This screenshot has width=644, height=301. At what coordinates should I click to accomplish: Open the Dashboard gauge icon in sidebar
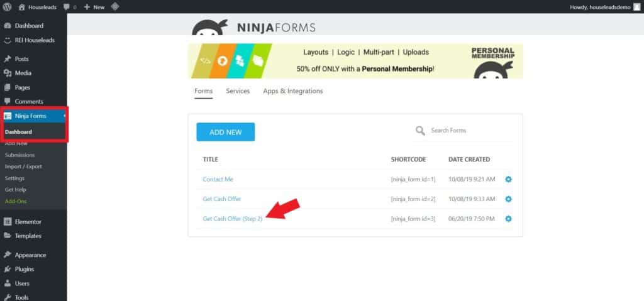8,26
